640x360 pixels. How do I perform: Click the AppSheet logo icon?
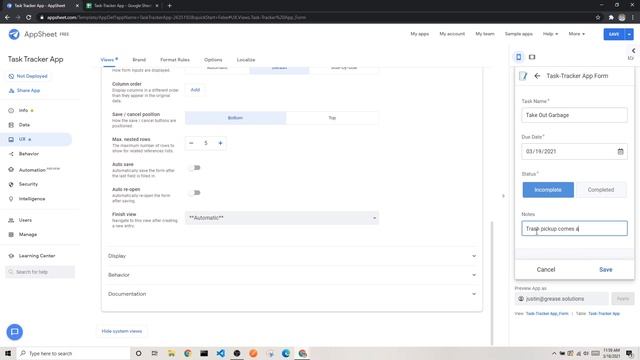coord(14,34)
